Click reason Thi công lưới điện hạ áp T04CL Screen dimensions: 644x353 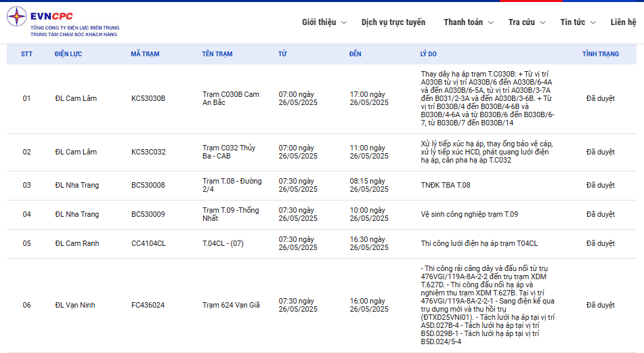tap(479, 243)
